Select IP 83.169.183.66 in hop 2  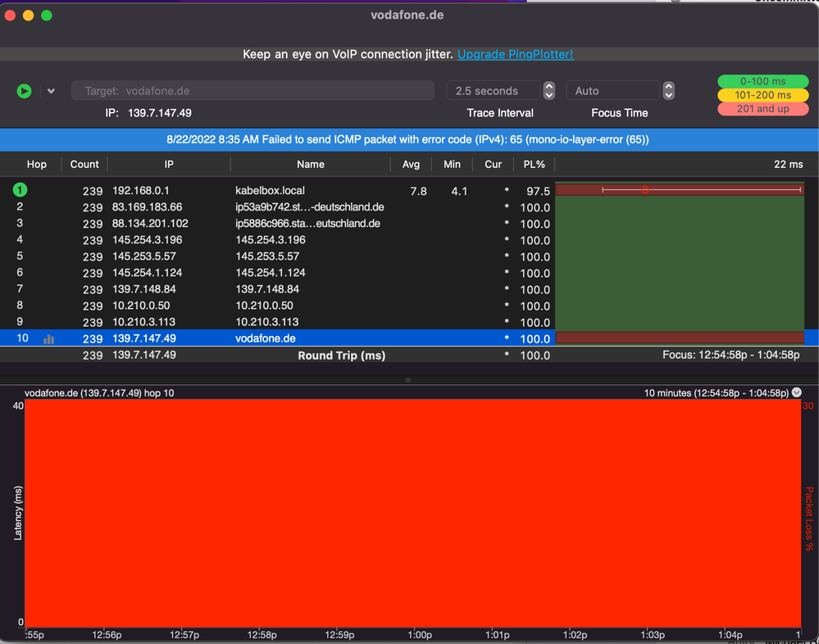[x=147, y=207]
